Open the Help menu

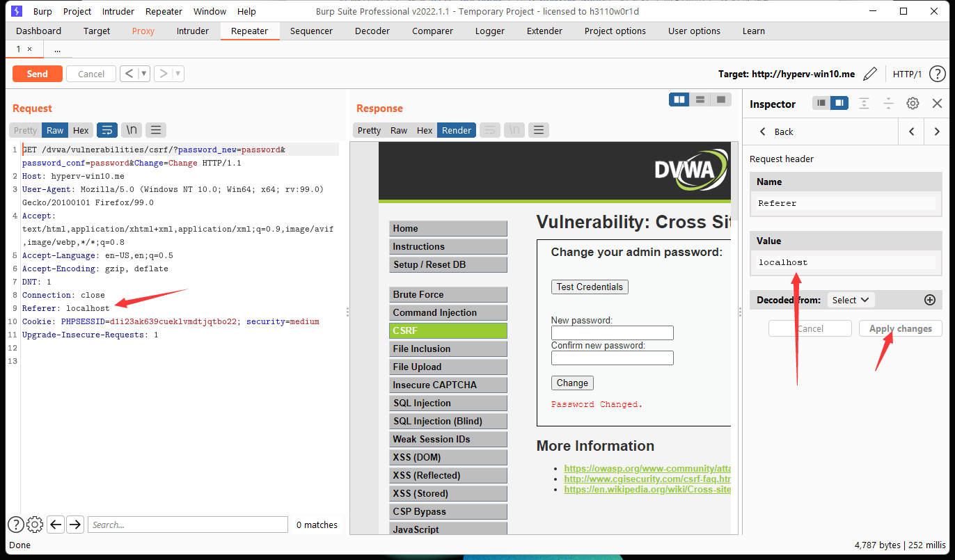[246, 11]
